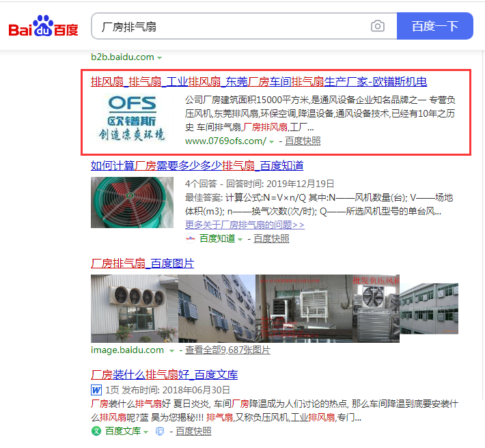The image size is (485, 448).
Task: Click the 百度一下 search button
Action: tap(434, 26)
